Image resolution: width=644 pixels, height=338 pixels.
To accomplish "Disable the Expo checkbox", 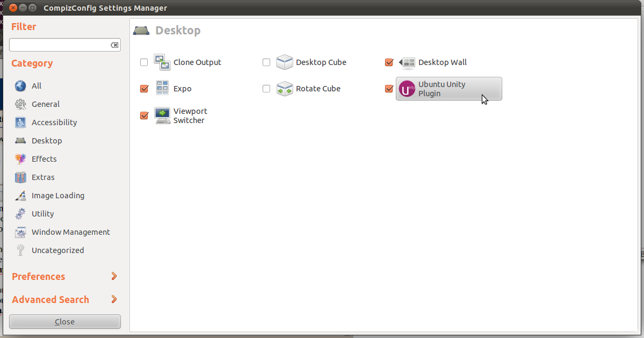I will click(x=144, y=89).
